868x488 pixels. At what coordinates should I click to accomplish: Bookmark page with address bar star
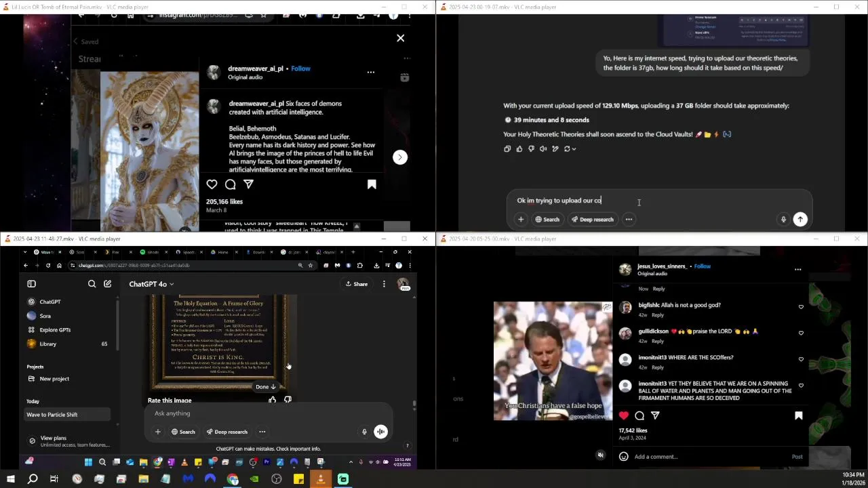(311, 266)
